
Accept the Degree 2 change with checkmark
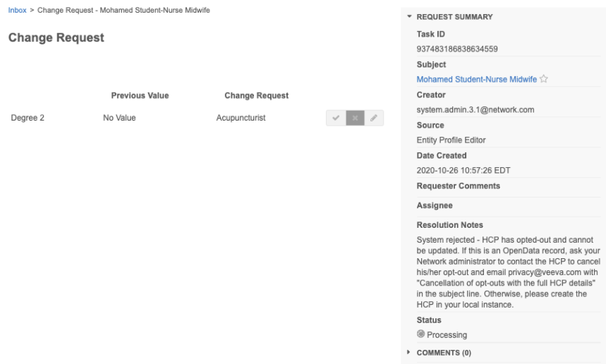336,119
